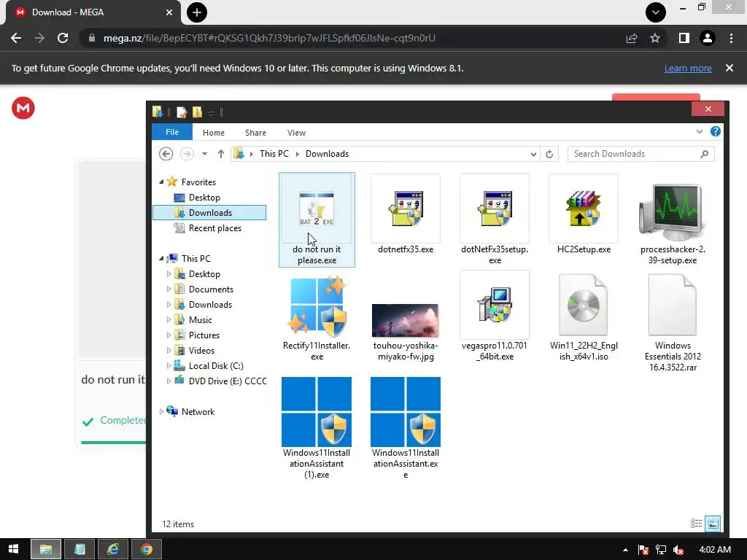Viewport: 747px width, 560px height.
Task: Open Customize Quick Access Toolbar dropdown
Action: (x=211, y=113)
